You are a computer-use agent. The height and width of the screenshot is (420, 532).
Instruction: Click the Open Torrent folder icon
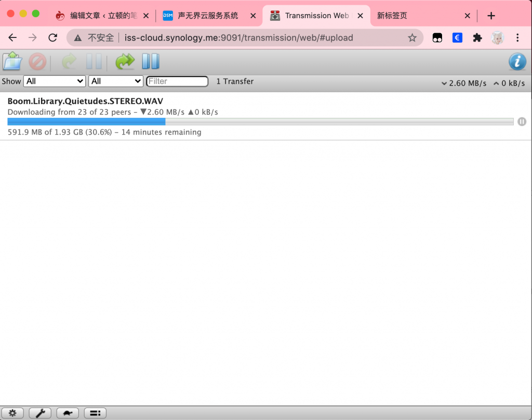click(x=12, y=61)
